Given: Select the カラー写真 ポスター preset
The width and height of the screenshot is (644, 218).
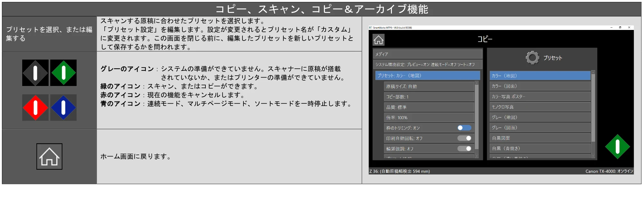Looking at the screenshot, I should tap(540, 96).
